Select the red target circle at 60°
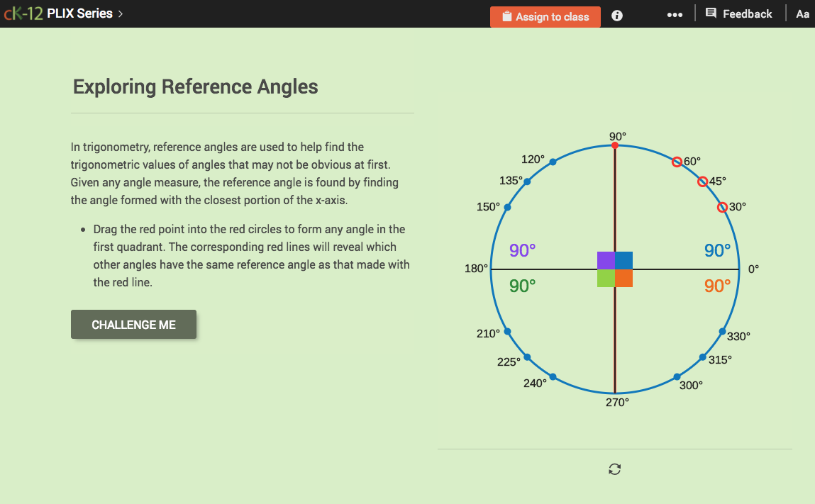815x504 pixels. (x=677, y=162)
